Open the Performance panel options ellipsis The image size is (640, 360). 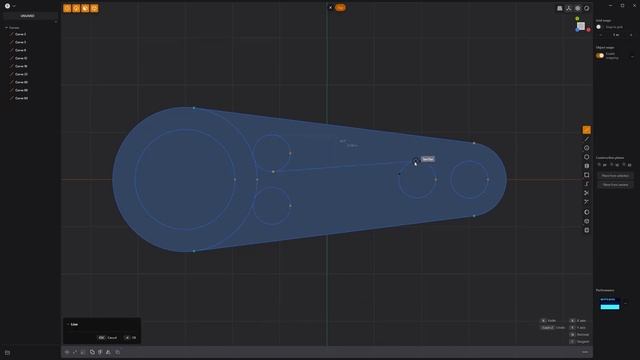pos(625,303)
